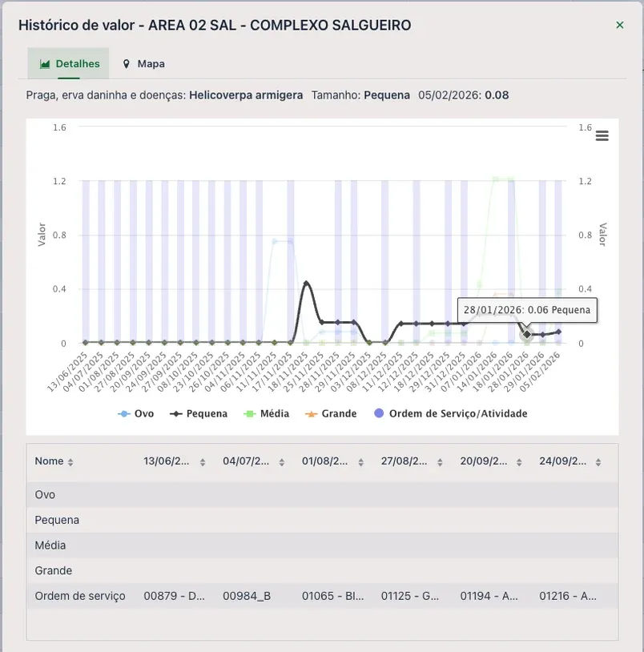Click the 28/01/2026: 0.06 Pequena tooltip

point(527,310)
